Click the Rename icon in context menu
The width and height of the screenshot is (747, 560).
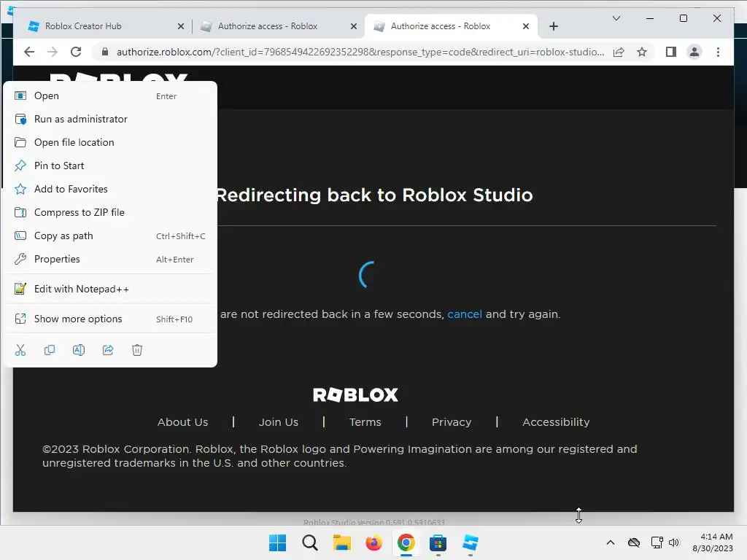[79, 351]
